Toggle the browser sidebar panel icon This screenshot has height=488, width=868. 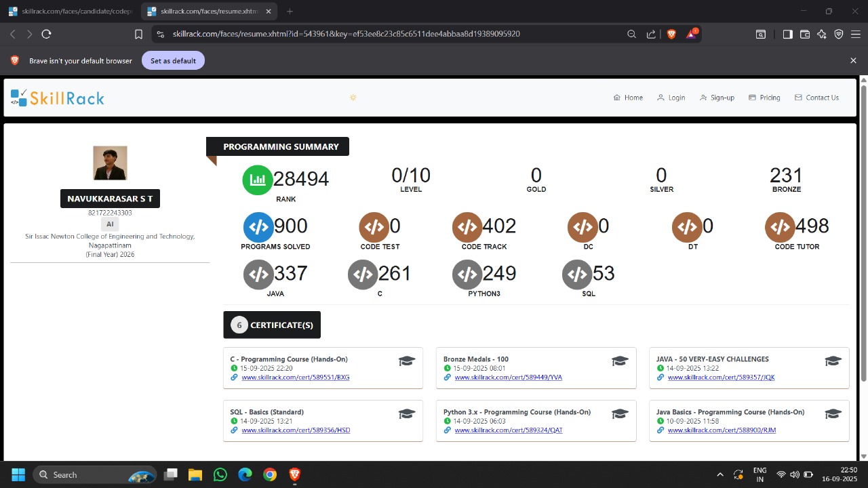point(787,34)
